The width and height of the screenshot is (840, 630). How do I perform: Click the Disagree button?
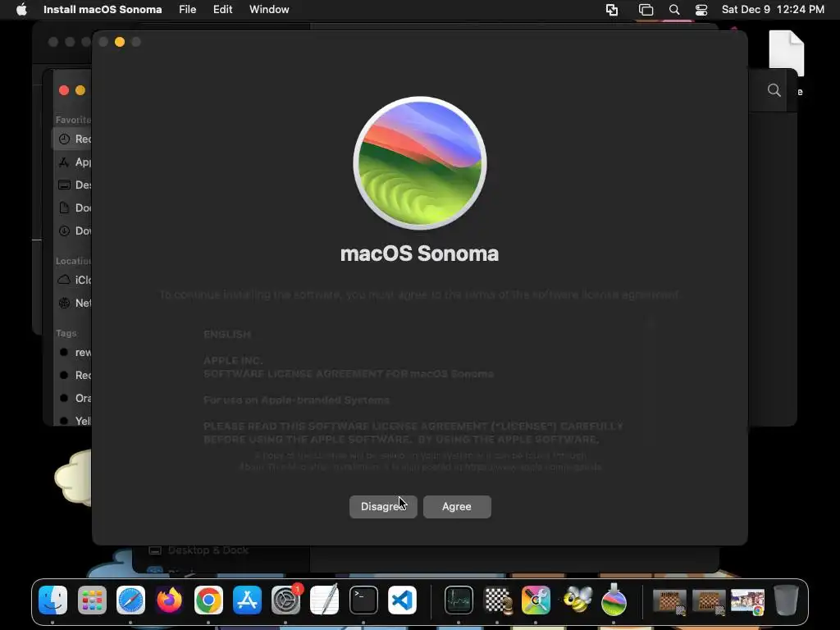point(383,507)
